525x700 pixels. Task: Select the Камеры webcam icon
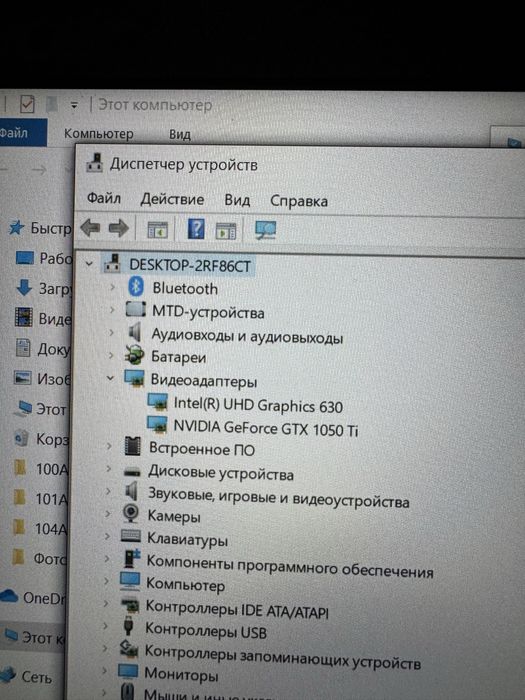pos(131,513)
